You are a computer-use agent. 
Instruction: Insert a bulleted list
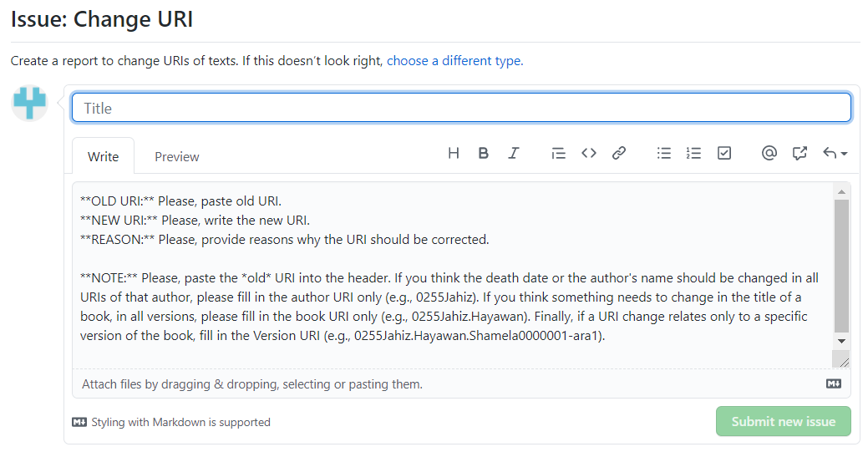pos(664,153)
